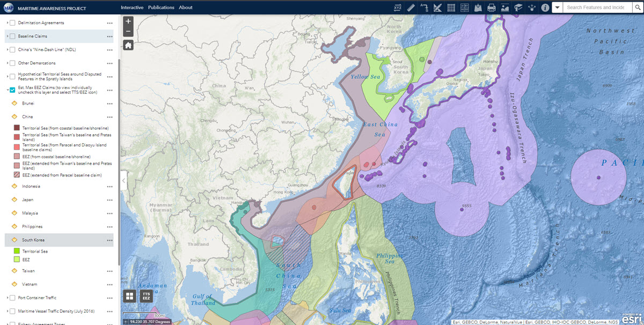Collapse the Est. Max EEZ Claims layer
The height and width of the screenshot is (325, 644).
click(x=7, y=90)
